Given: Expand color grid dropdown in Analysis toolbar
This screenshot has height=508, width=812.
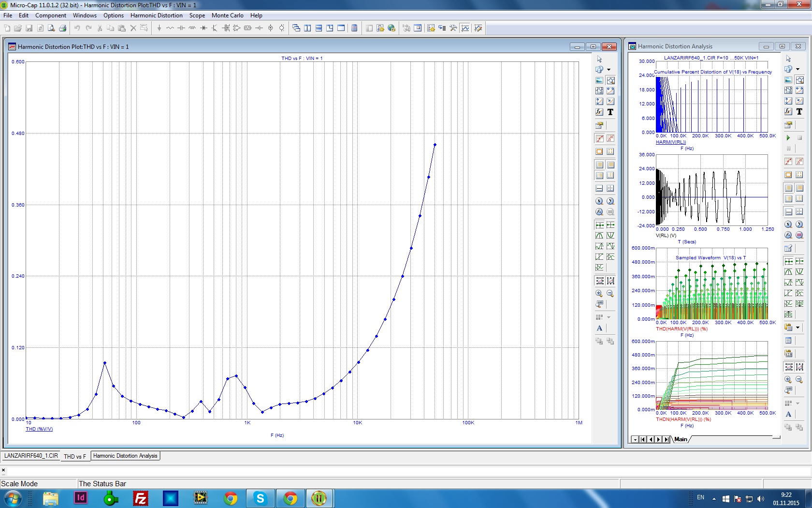Looking at the screenshot, I should (797, 403).
